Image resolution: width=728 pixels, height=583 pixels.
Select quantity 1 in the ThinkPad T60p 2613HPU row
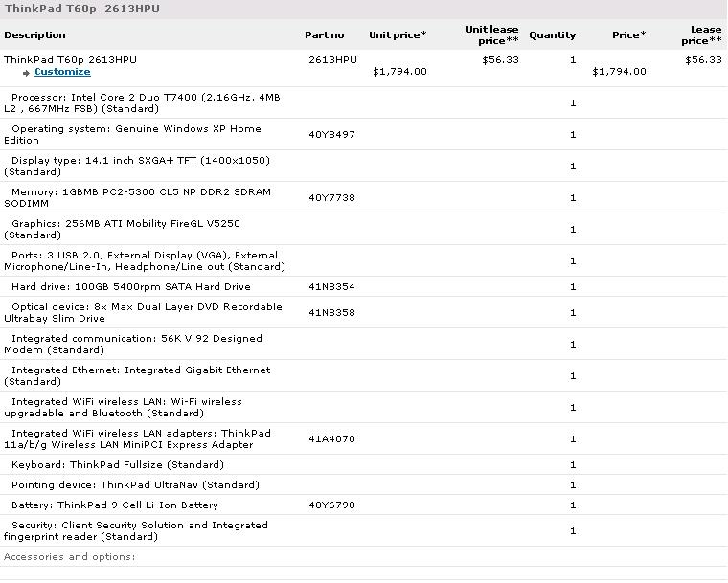573,60
